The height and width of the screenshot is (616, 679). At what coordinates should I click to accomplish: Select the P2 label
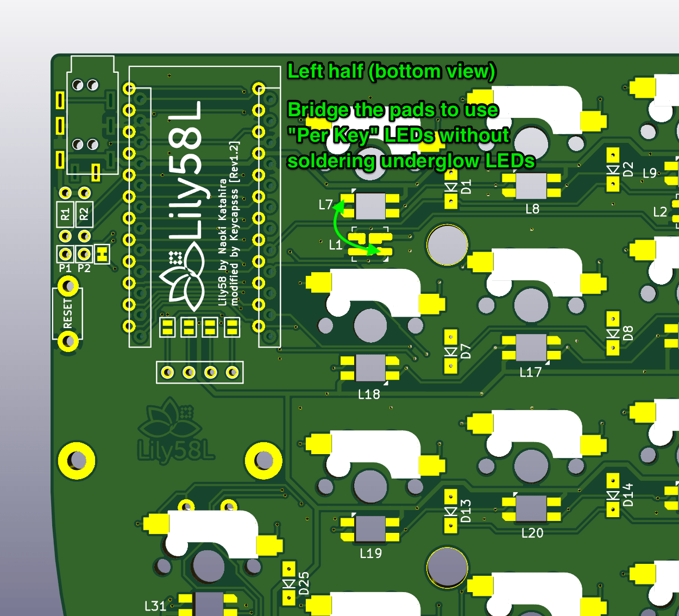pyautogui.click(x=84, y=268)
